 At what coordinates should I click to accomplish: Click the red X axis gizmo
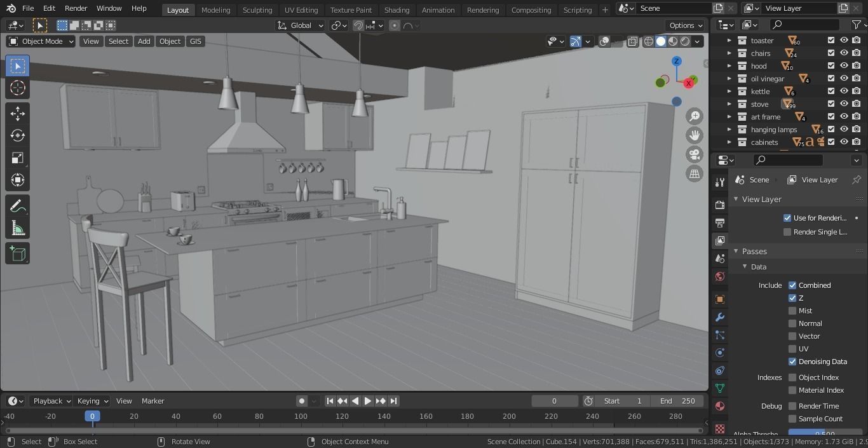(x=688, y=84)
